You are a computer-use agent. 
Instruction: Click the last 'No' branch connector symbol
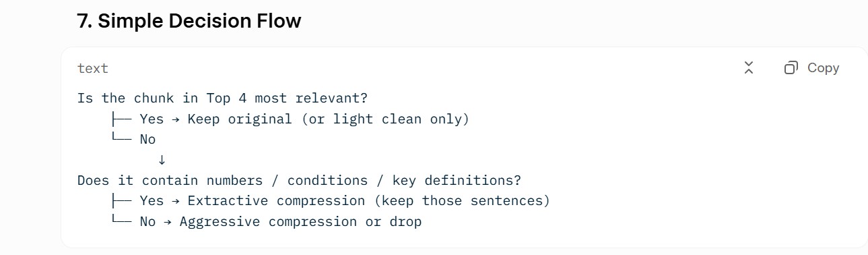[x=121, y=221]
